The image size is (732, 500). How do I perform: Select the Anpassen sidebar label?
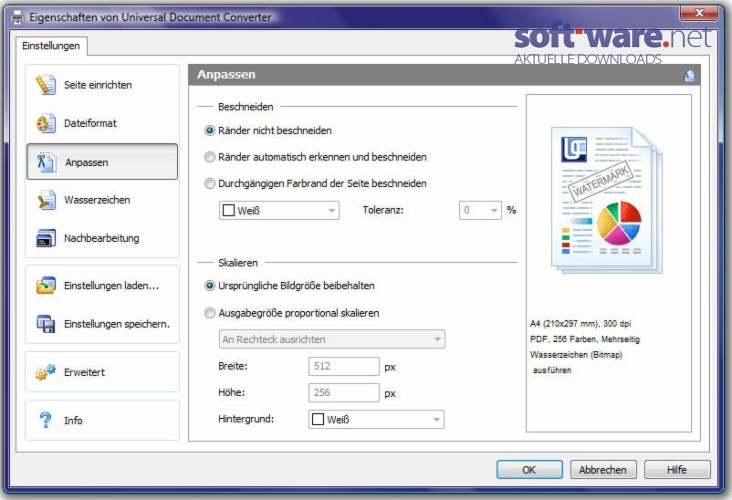tap(87, 162)
